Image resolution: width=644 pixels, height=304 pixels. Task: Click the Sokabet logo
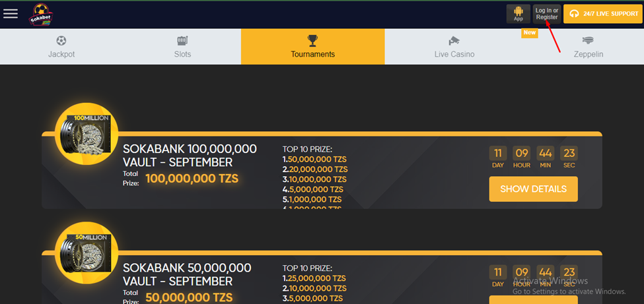click(41, 15)
